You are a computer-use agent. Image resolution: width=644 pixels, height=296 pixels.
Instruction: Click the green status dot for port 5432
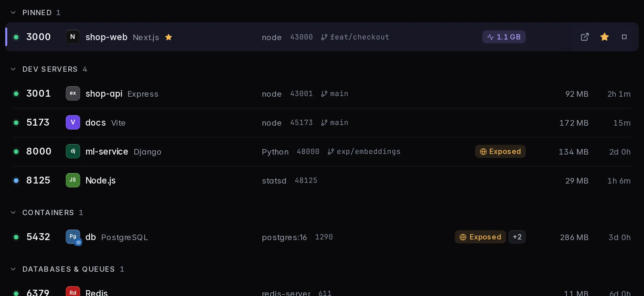tap(16, 237)
